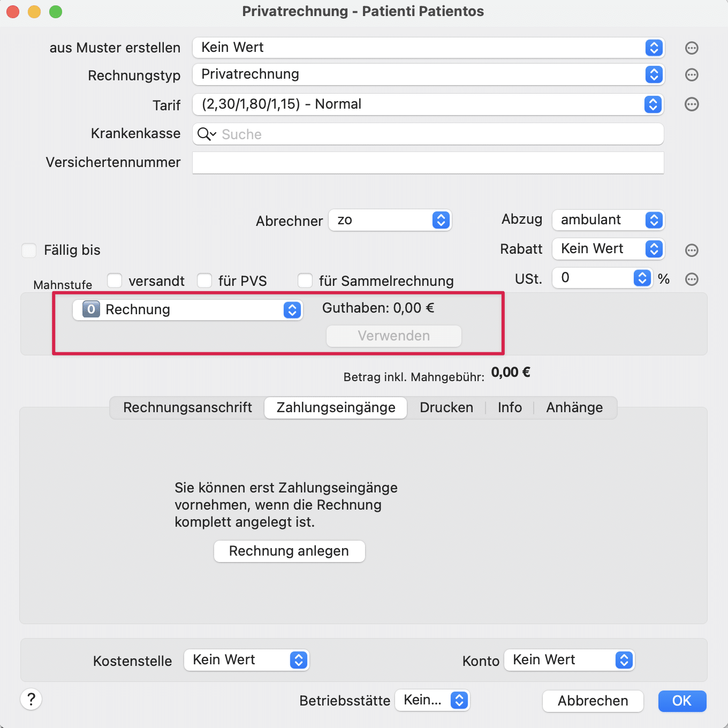Open options icon next to Rechnungstyp
Viewport: 728px width, 728px height.
click(x=692, y=75)
